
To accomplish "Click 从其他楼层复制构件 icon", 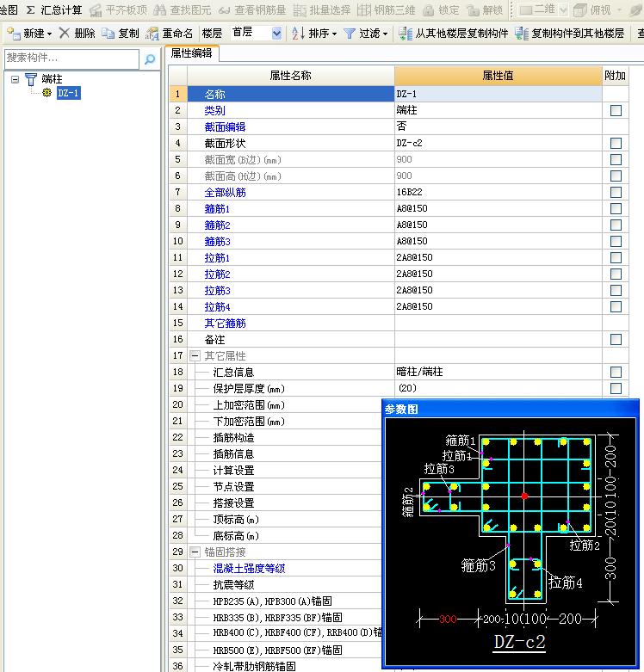I will coord(406,34).
